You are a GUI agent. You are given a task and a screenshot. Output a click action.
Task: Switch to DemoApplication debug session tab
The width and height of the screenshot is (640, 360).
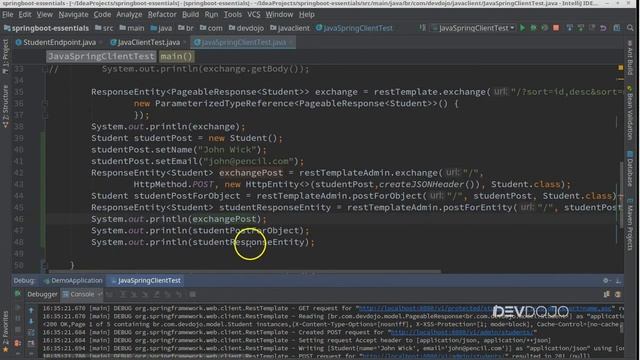73,280
